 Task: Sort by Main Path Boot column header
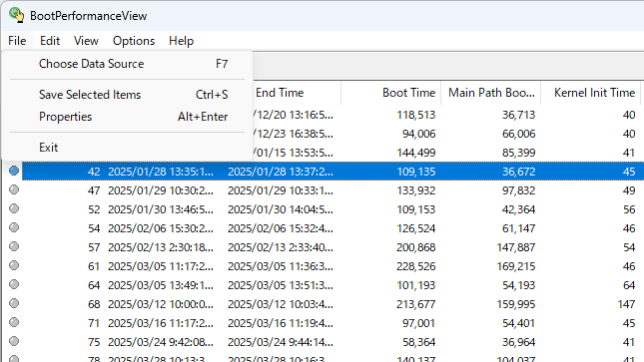coord(491,93)
